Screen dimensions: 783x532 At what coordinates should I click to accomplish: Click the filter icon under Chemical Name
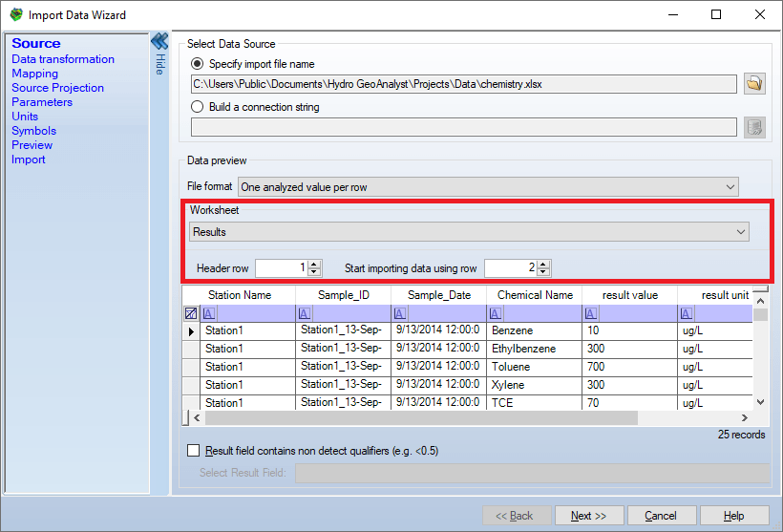pyautogui.click(x=495, y=313)
